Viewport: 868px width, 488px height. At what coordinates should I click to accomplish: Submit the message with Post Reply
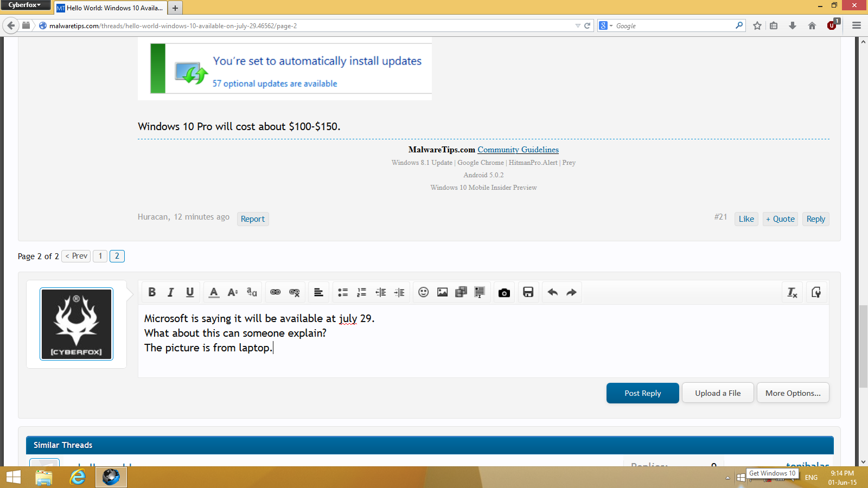[x=643, y=393]
